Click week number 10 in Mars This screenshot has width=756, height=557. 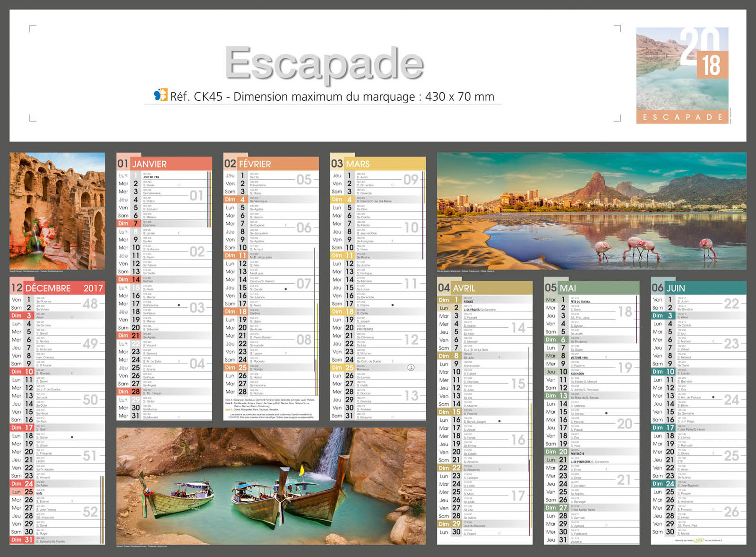(411, 228)
